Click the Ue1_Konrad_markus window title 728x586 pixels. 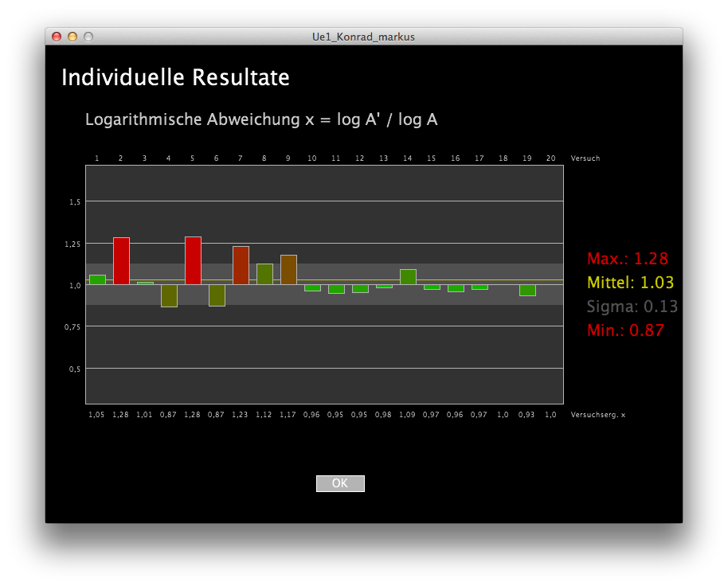click(363, 37)
